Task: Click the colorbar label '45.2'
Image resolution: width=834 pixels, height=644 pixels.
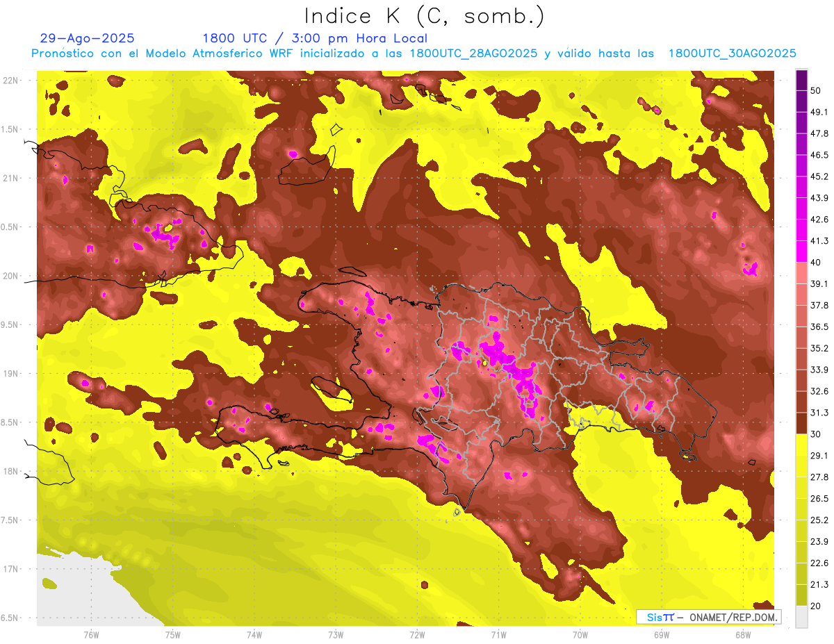Action: point(819,177)
